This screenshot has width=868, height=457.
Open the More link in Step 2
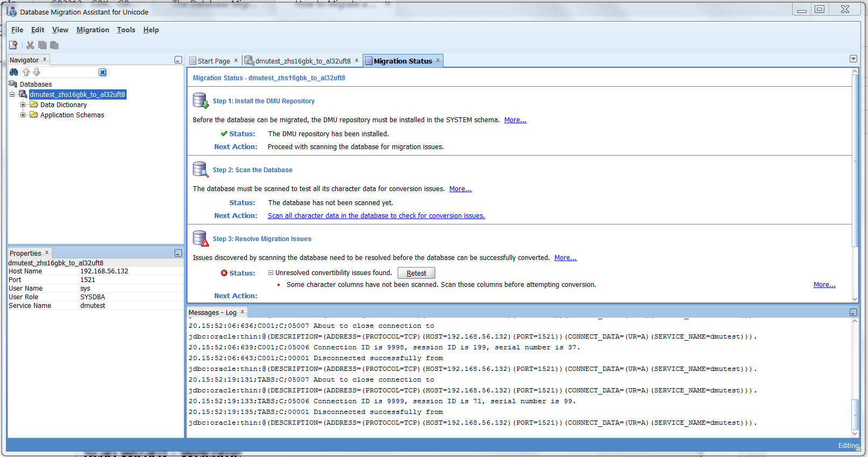[460, 189]
